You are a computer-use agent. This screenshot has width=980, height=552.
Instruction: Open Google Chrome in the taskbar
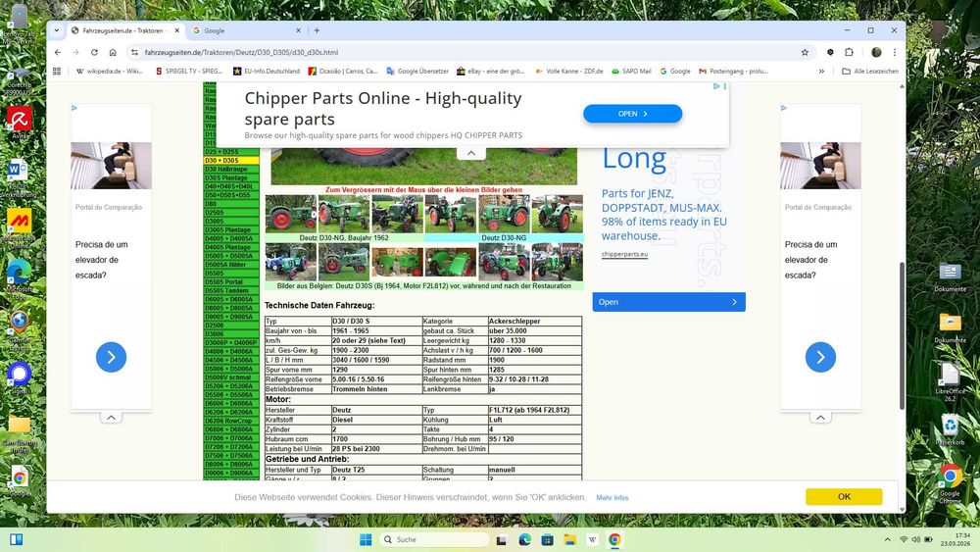pos(615,540)
